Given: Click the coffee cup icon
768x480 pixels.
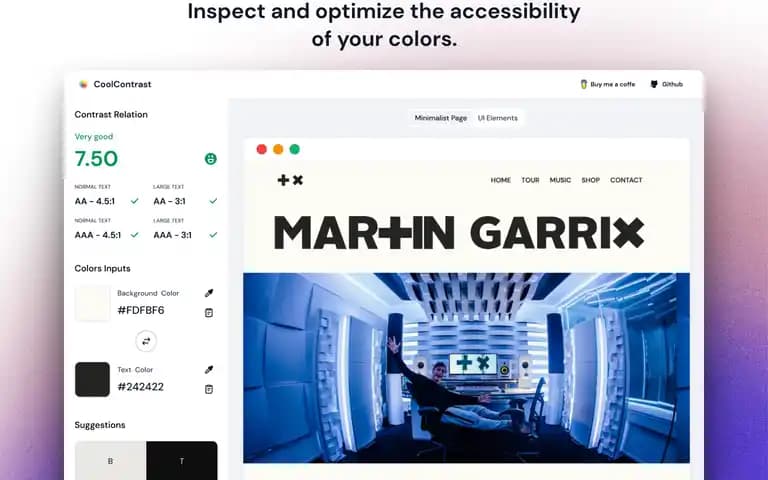Looking at the screenshot, I should click(x=583, y=84).
